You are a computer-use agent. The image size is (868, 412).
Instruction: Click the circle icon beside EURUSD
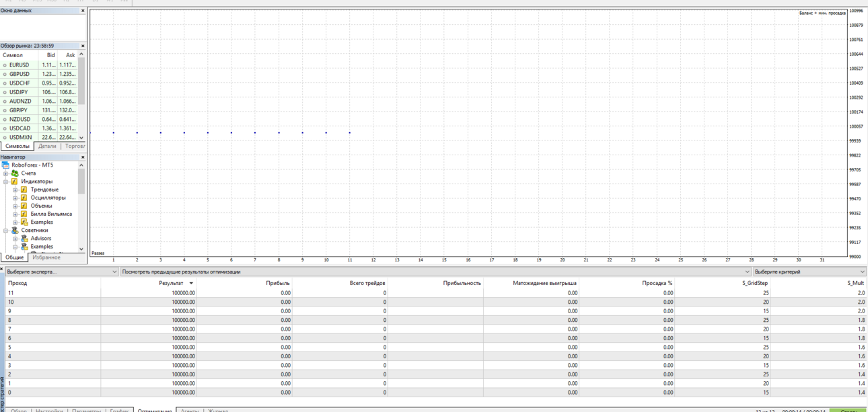5,65
